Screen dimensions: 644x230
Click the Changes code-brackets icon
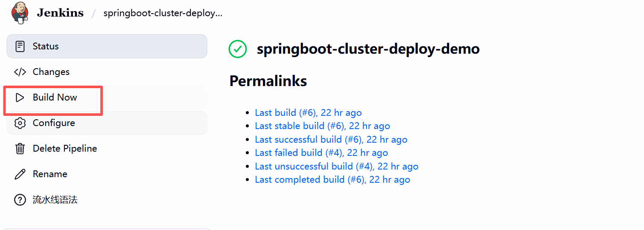click(x=20, y=72)
